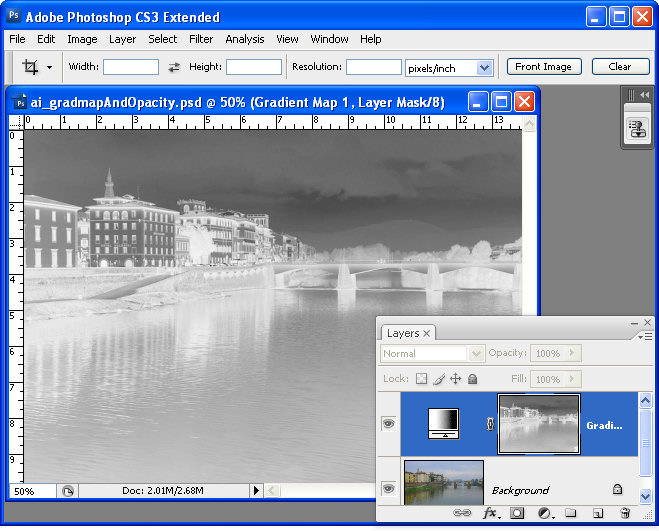Create new fill or adjustment layer
659x531 pixels.
tap(545, 513)
